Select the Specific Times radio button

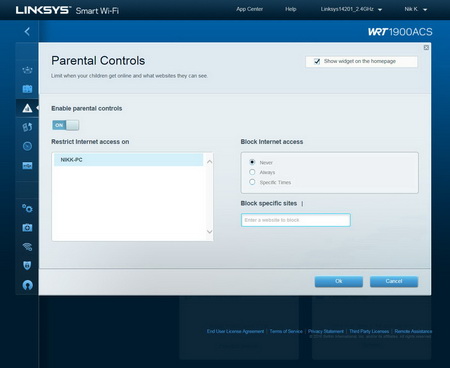[252, 182]
